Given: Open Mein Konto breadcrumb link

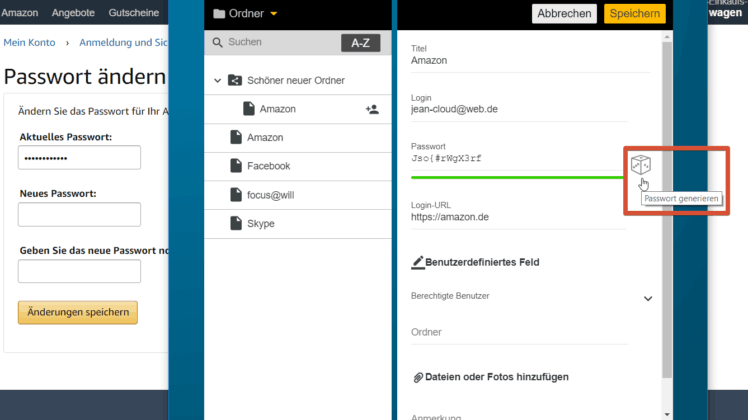Looking at the screenshot, I should tap(29, 42).
